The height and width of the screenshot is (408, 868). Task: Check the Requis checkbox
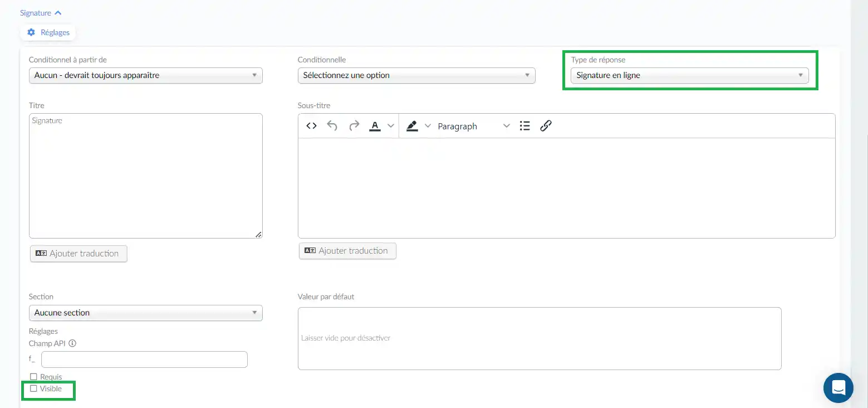coord(33,377)
